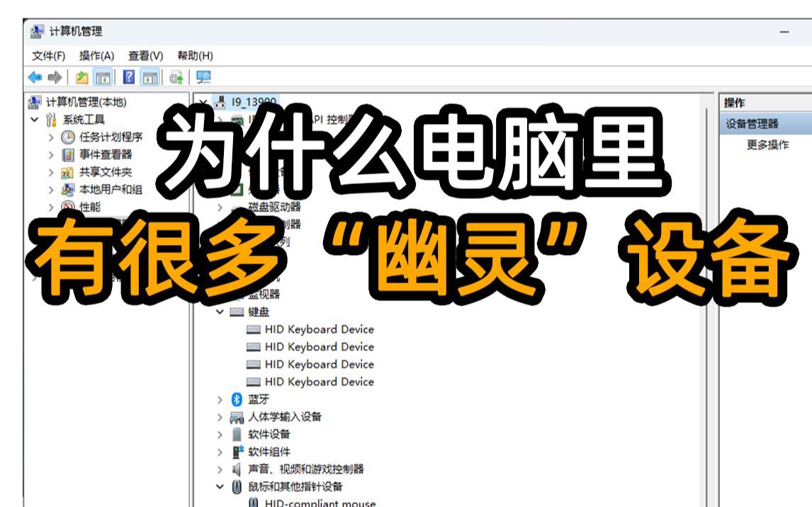812x507 pixels.
Task: Collapse the 键盘 category
Action: [220, 312]
